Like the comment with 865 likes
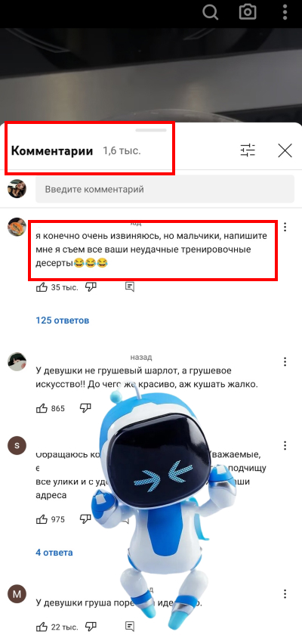This screenshot has height=644, width=302. pyautogui.click(x=42, y=408)
